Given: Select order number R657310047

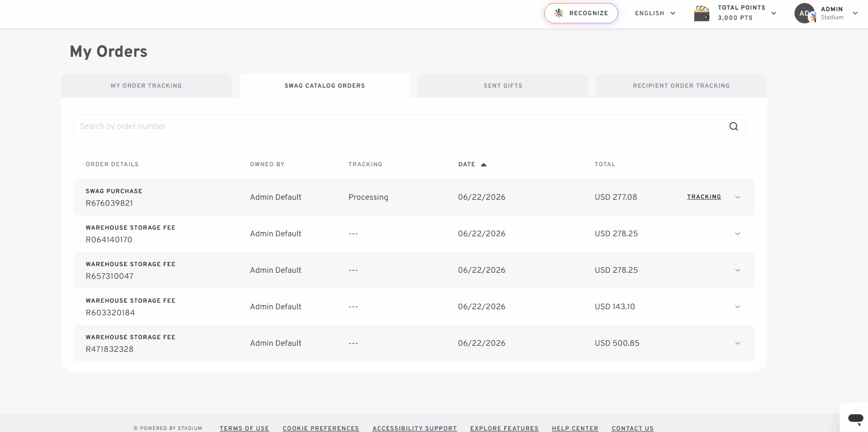Looking at the screenshot, I should [109, 276].
